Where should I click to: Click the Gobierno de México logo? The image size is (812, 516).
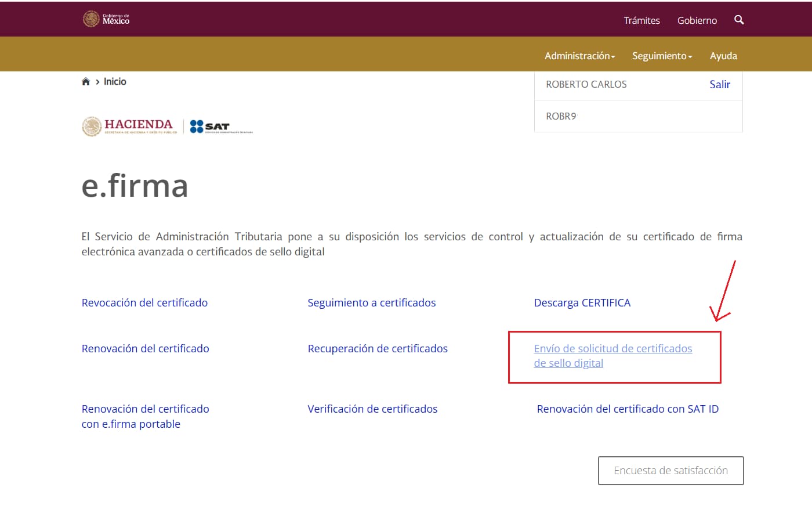pos(106,19)
